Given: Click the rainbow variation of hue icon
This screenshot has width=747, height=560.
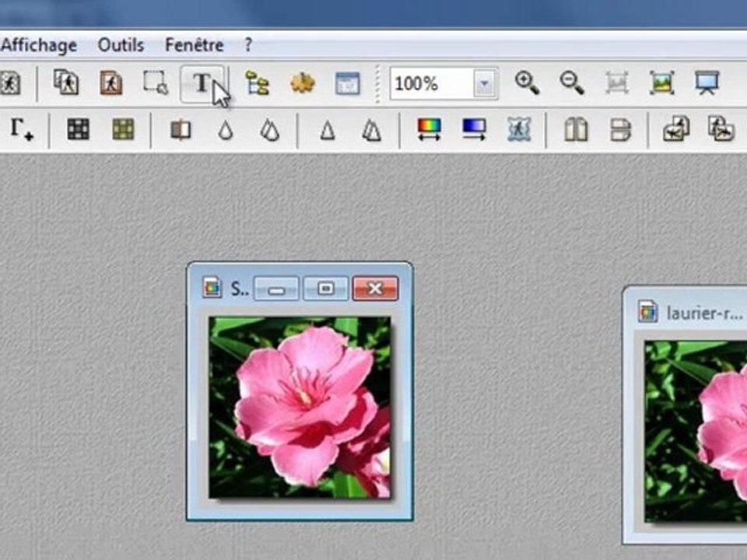Looking at the screenshot, I should (430, 130).
